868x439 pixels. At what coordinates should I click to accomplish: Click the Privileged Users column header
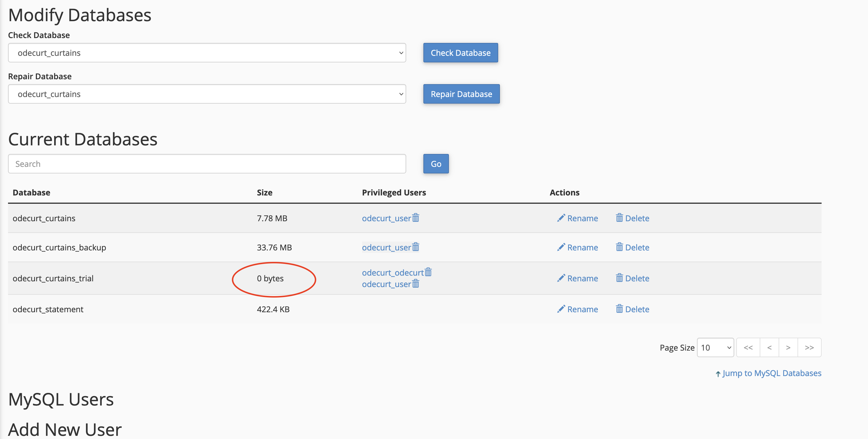click(394, 193)
